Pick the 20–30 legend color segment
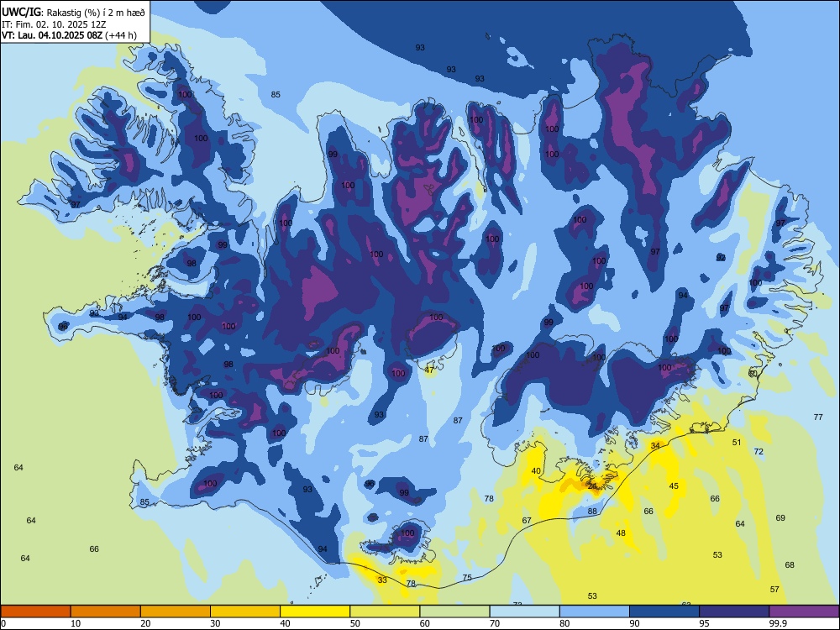The height and width of the screenshot is (630, 840). 176,612
